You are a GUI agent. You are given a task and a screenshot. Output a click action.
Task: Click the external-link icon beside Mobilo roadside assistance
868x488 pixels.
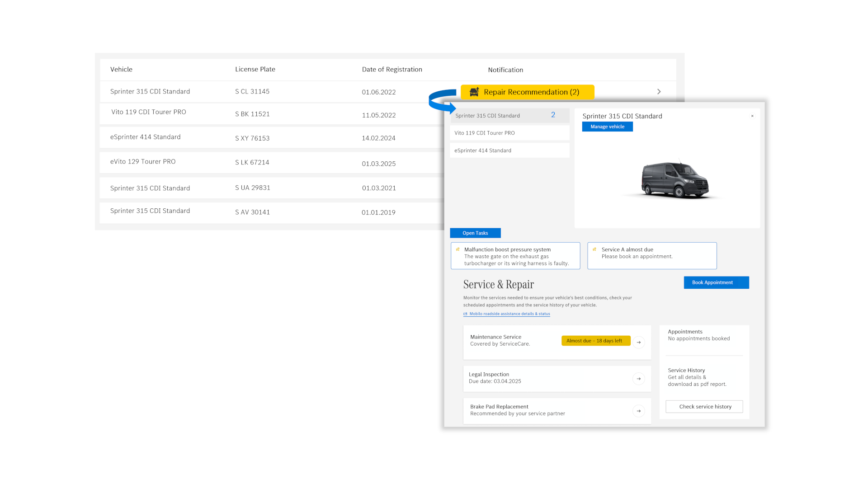tap(466, 314)
